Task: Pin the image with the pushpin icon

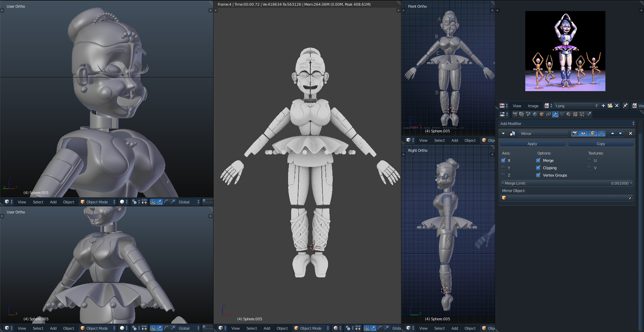Action: click(x=626, y=106)
